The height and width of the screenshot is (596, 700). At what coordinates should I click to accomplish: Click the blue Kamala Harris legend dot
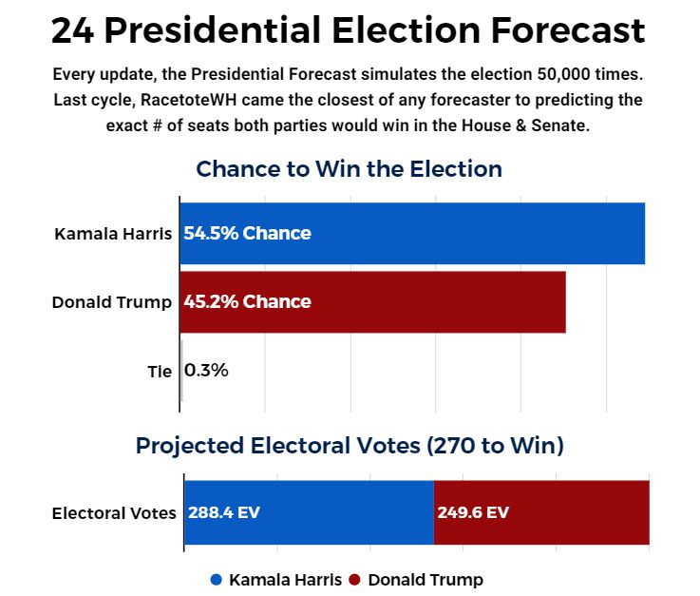pos(217,579)
